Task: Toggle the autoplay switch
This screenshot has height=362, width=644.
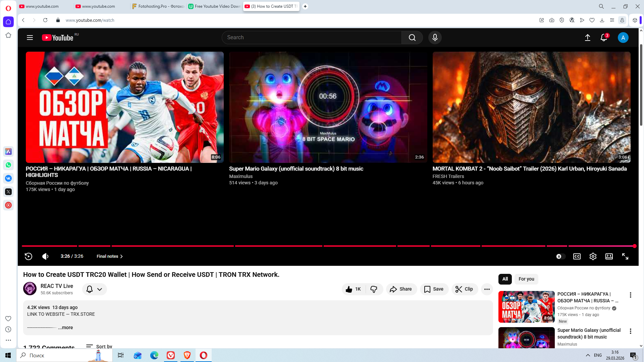Action: [560, 256]
